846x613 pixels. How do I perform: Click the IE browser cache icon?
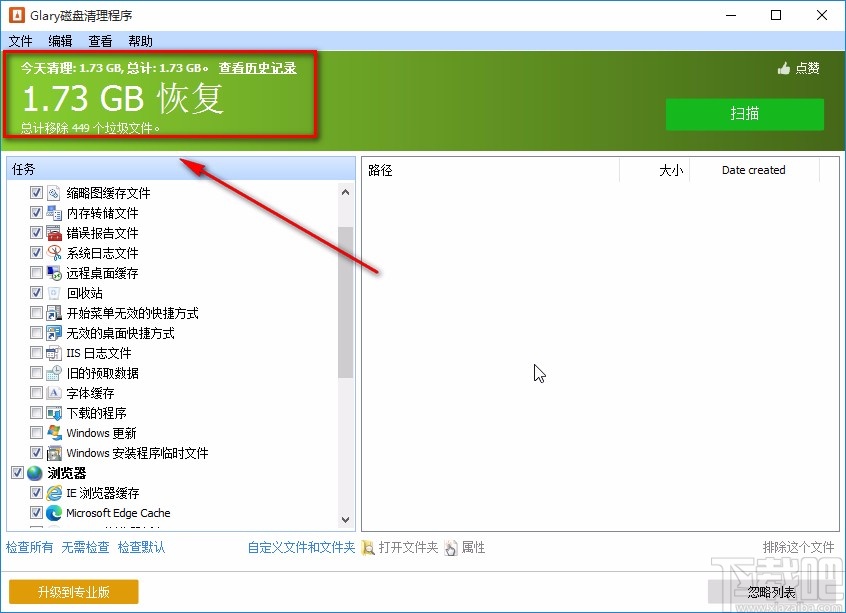pyautogui.click(x=53, y=492)
